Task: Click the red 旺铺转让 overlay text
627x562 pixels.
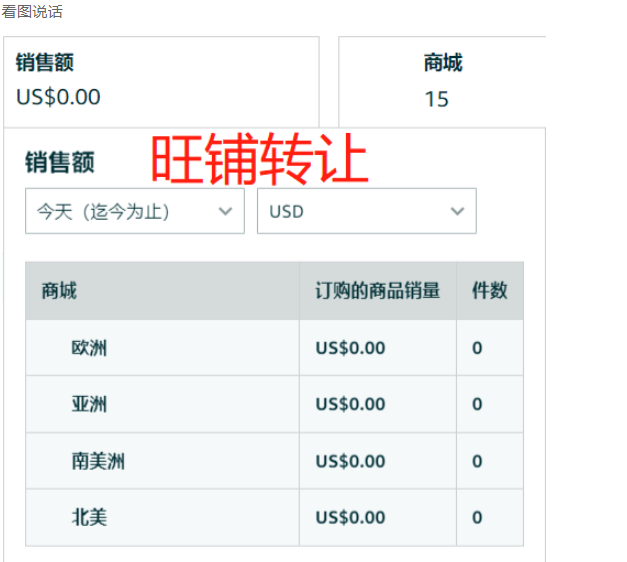Action: point(260,160)
